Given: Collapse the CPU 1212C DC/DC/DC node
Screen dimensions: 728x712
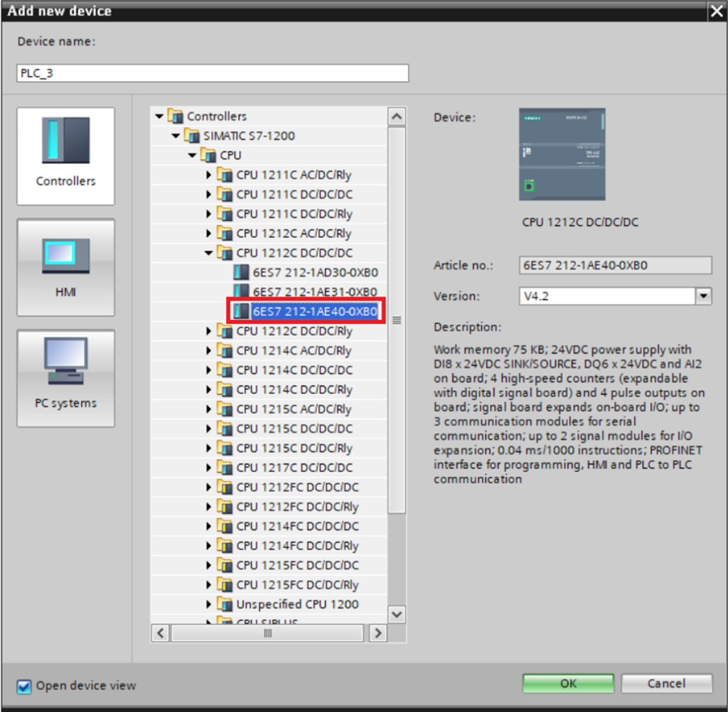Looking at the screenshot, I should pos(209,253).
